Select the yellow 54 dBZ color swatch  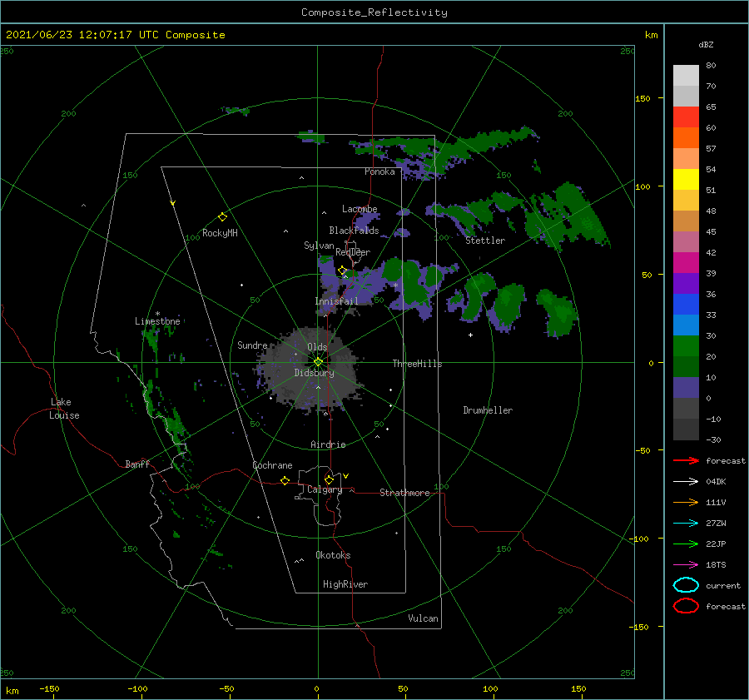click(x=686, y=179)
